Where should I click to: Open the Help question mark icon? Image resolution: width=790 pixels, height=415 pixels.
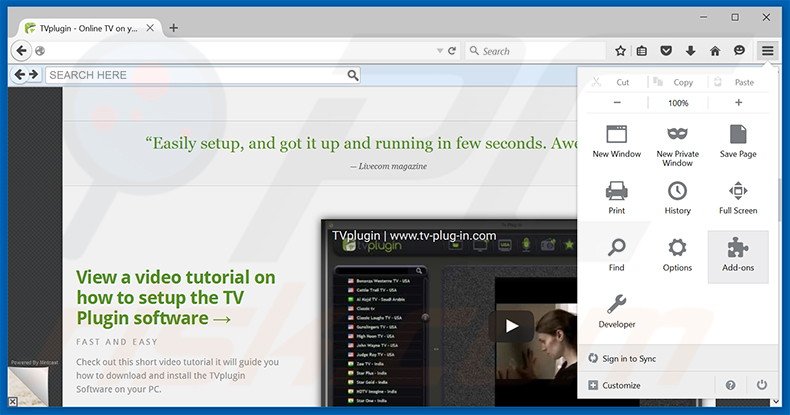731,385
